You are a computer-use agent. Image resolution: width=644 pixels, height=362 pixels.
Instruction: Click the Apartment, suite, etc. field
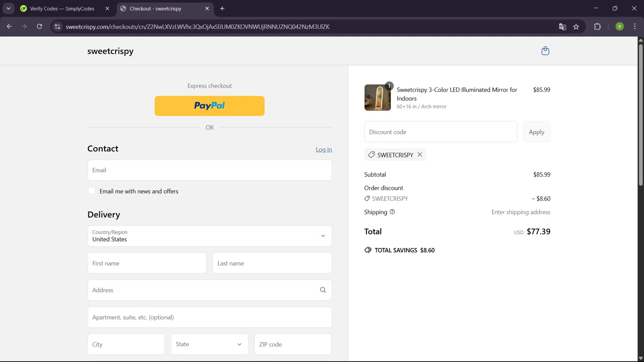(x=210, y=317)
